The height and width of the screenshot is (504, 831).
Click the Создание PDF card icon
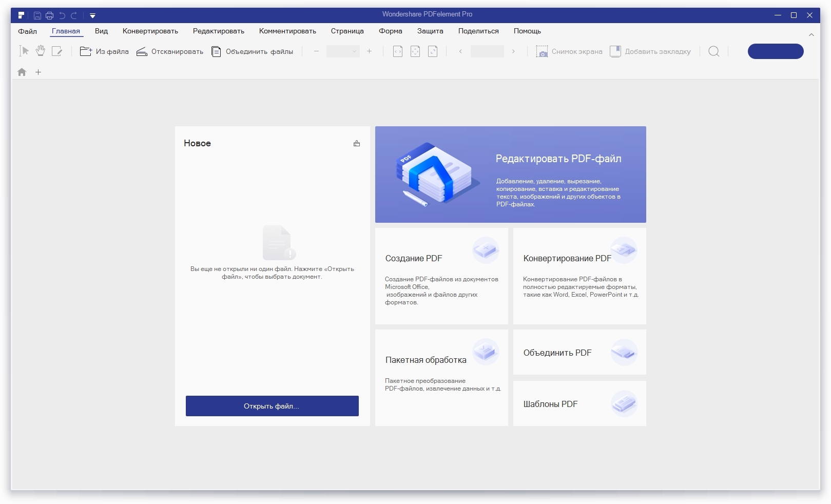tap(486, 250)
